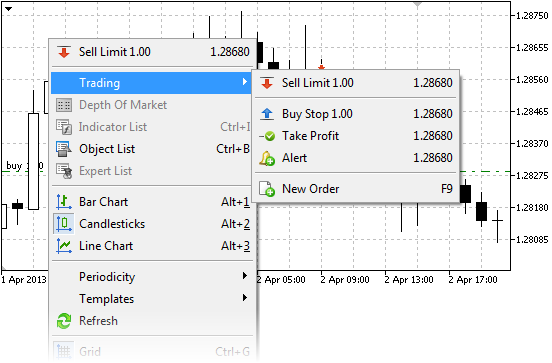Switch to Line Chart view

152,246
